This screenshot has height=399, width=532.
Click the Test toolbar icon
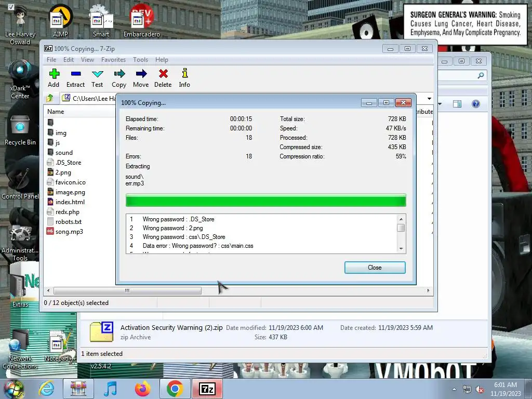97,78
